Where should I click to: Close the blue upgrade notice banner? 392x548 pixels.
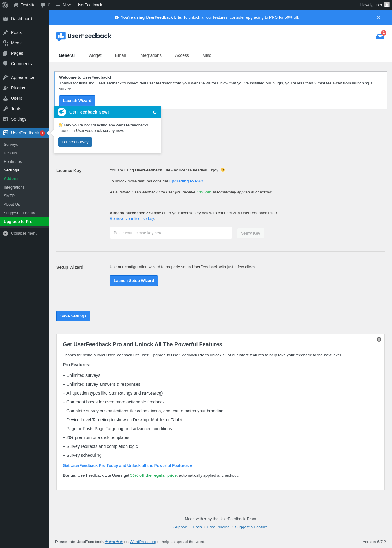click(x=378, y=17)
